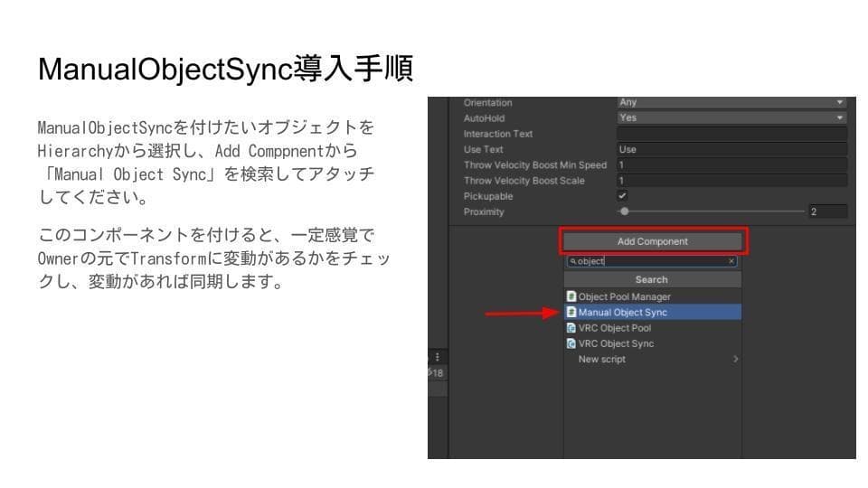Screen dimensions: 868x488
Task: Click the Manual Object Sync script icon
Action: pos(571,313)
